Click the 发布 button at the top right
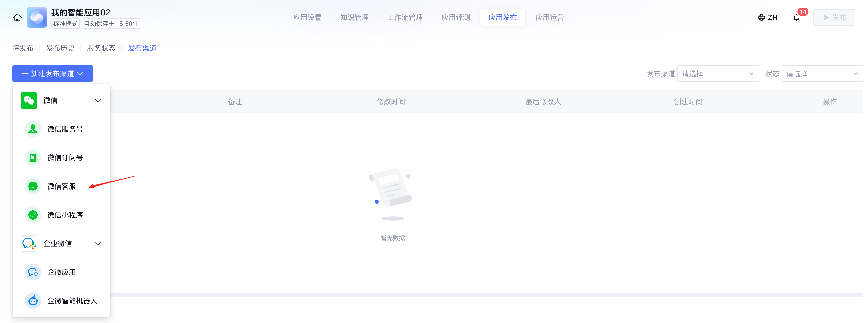868x323 pixels. click(x=834, y=18)
